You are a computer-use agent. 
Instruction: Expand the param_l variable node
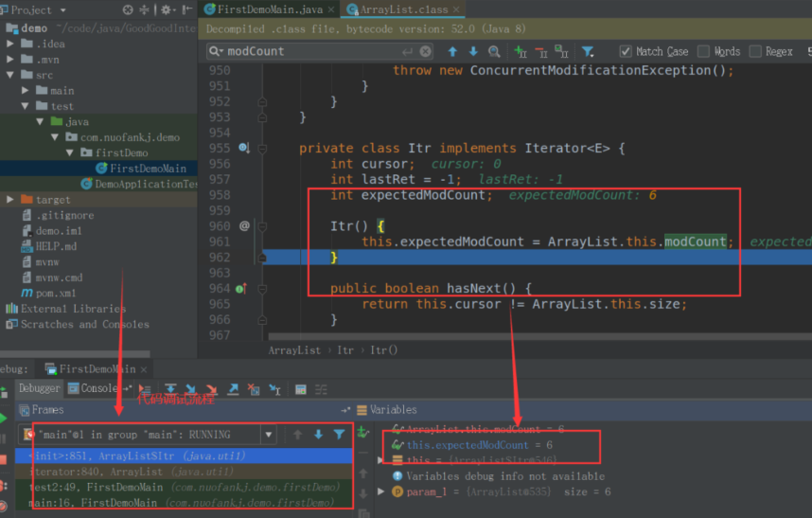[x=381, y=492]
